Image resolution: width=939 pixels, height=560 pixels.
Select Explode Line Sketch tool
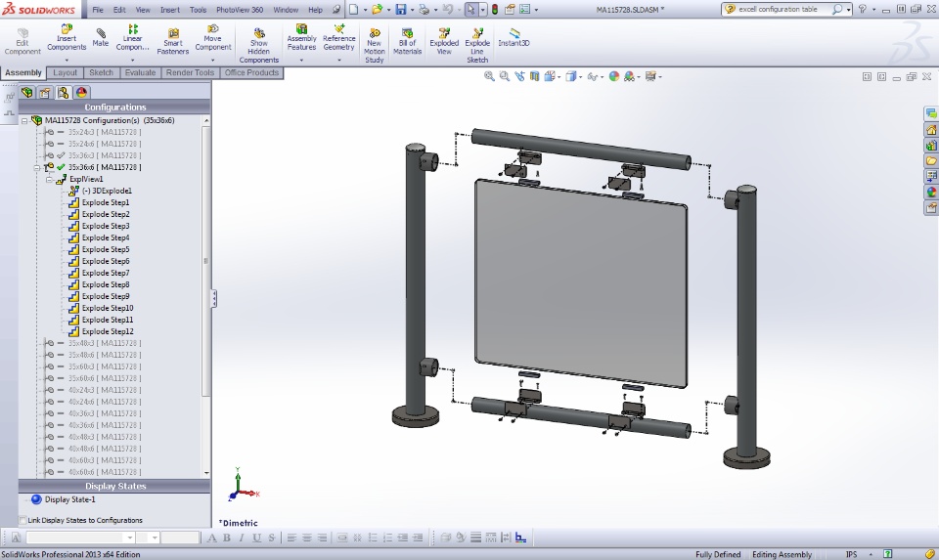477,46
